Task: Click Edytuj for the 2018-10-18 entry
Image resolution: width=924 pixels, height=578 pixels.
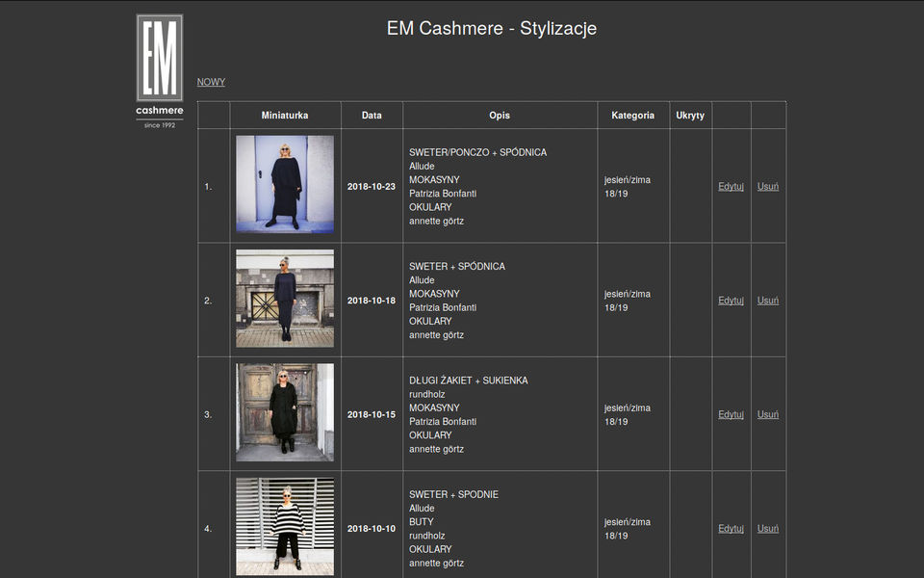Action: tap(731, 301)
